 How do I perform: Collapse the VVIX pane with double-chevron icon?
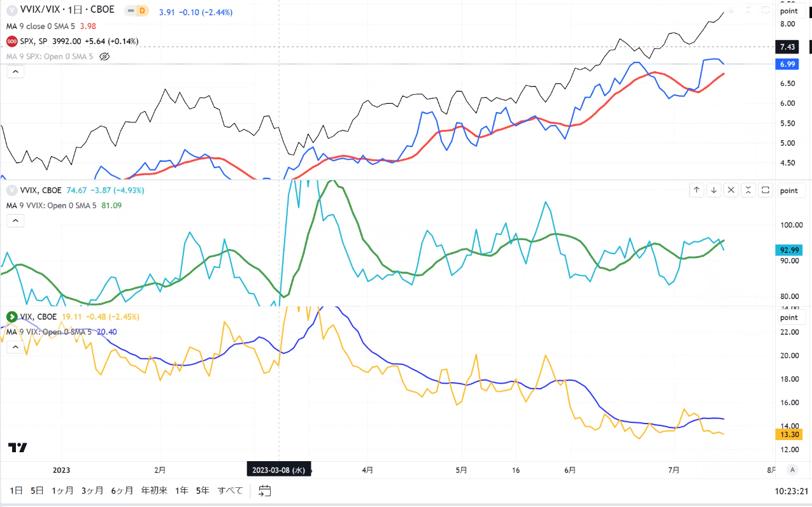tap(748, 190)
